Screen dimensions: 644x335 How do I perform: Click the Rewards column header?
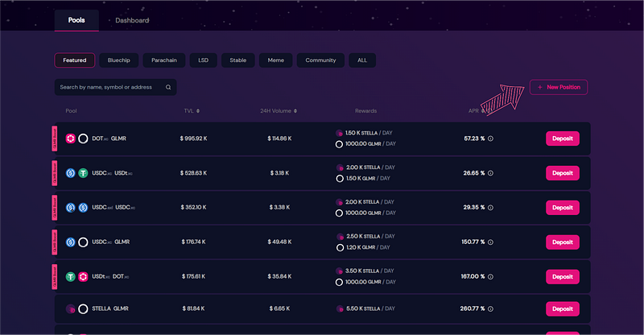coord(365,111)
